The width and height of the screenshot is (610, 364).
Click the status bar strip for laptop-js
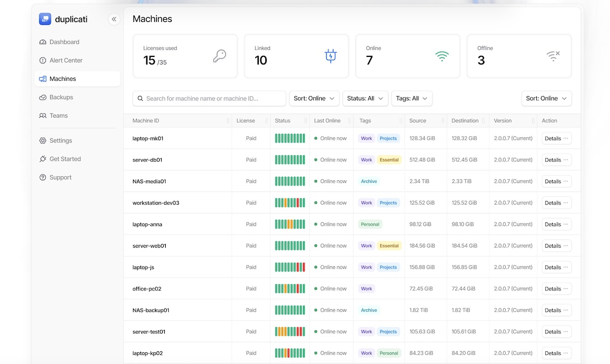point(290,267)
